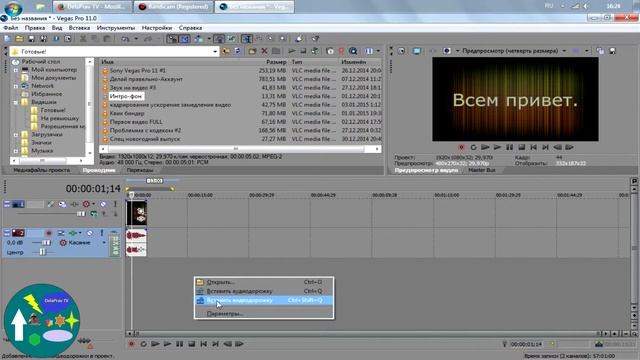This screenshot has height=360, width=640.
Task: Open the Инструменты menu
Action: point(116,28)
